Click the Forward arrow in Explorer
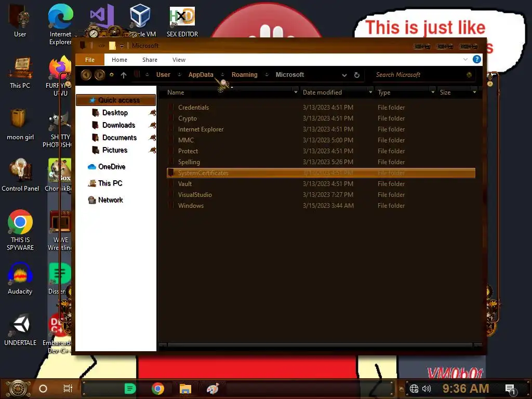Image resolution: width=532 pixels, height=399 pixels. (x=99, y=75)
